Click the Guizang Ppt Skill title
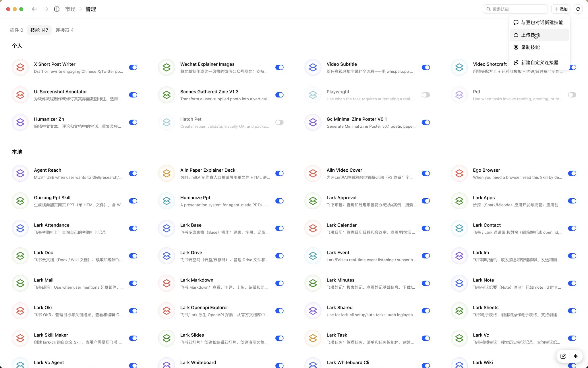The height and width of the screenshot is (368, 588). point(52,198)
